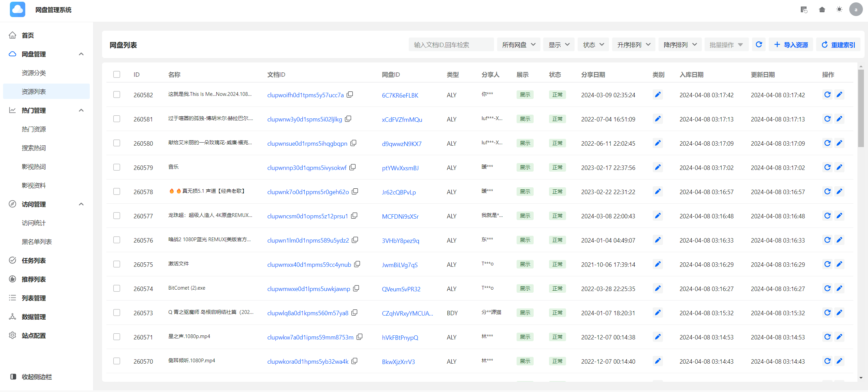Viewport: 868px width, 392px height.
Task: Copy document ID of row 260581
Action: click(x=348, y=119)
